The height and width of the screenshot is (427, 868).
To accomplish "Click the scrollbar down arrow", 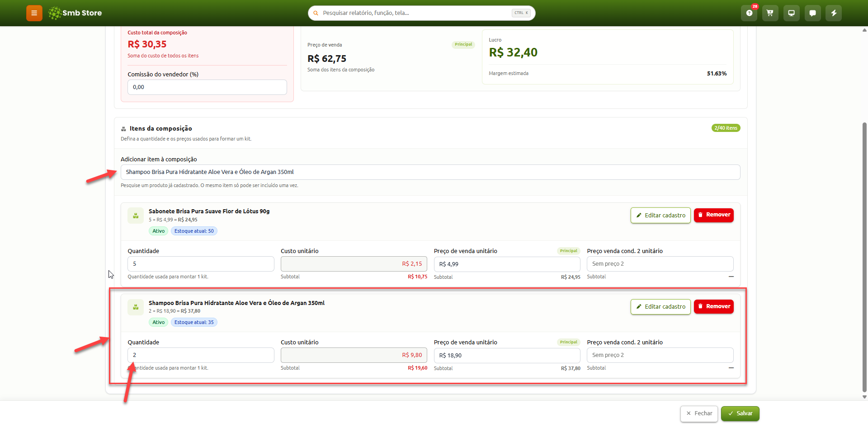I will [x=864, y=397].
